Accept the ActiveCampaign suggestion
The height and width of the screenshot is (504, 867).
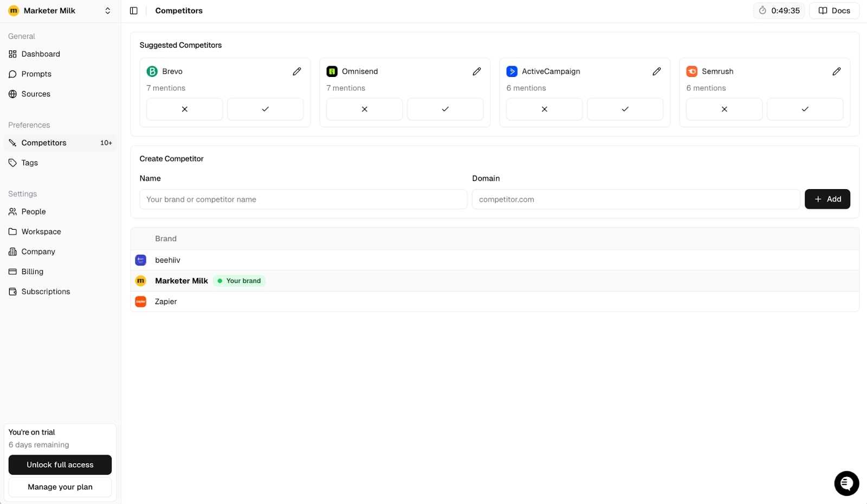pyautogui.click(x=625, y=109)
